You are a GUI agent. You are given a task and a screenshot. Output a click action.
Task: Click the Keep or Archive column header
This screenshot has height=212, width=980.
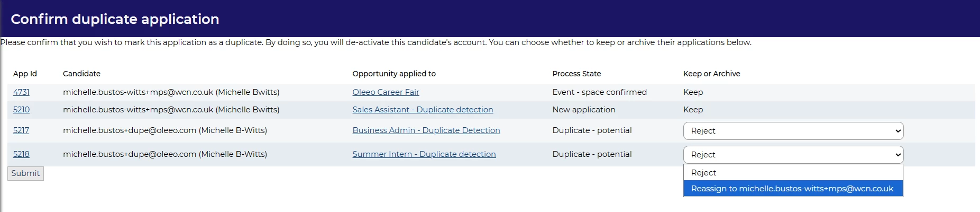pyautogui.click(x=711, y=74)
